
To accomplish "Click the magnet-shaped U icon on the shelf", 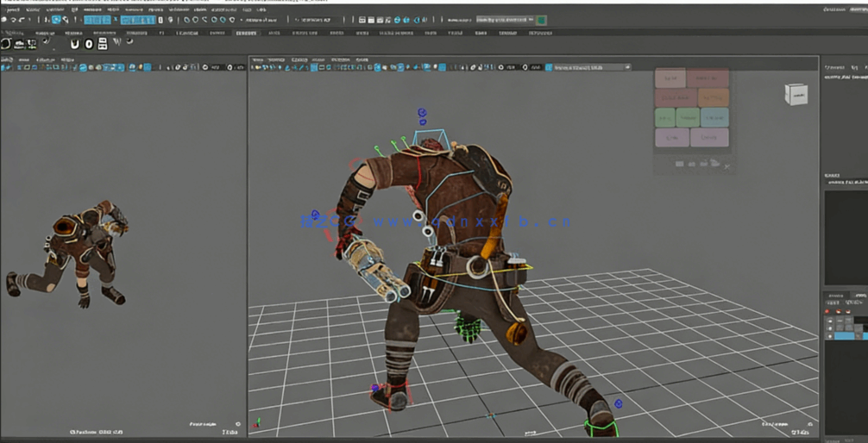I will (76, 44).
